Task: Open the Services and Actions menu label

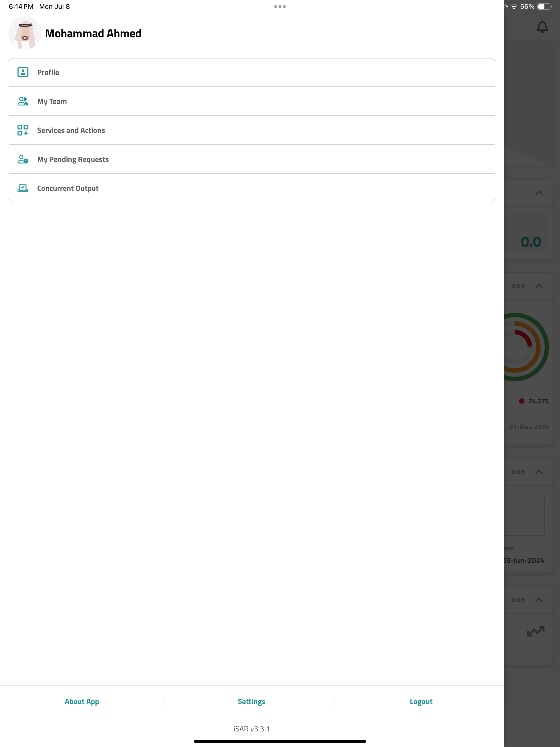Action: click(71, 130)
